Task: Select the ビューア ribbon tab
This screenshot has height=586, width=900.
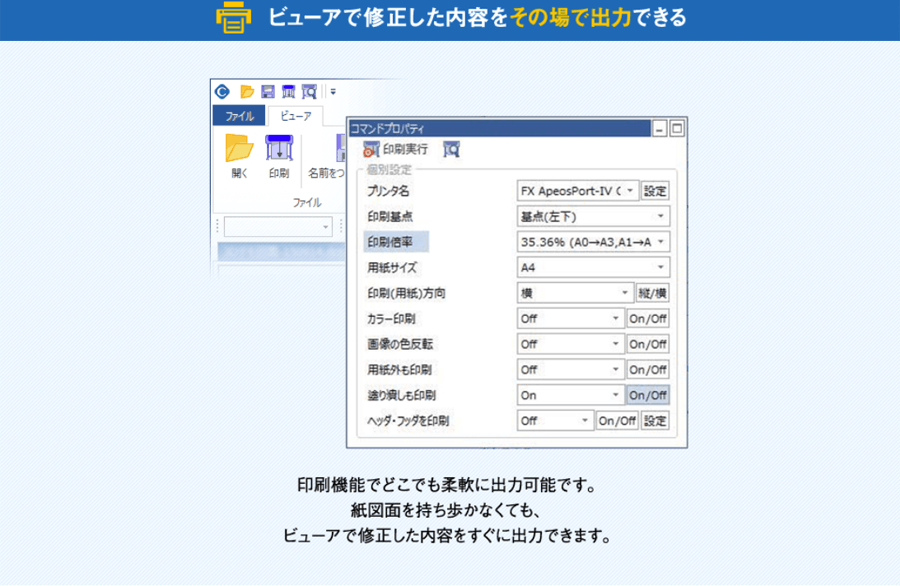Action: (295, 117)
